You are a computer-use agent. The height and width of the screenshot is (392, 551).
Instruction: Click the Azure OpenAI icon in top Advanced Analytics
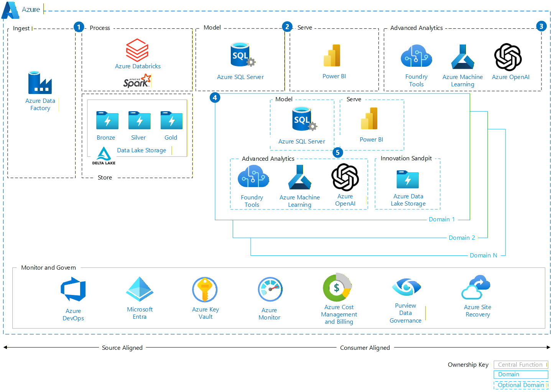pyautogui.click(x=508, y=57)
